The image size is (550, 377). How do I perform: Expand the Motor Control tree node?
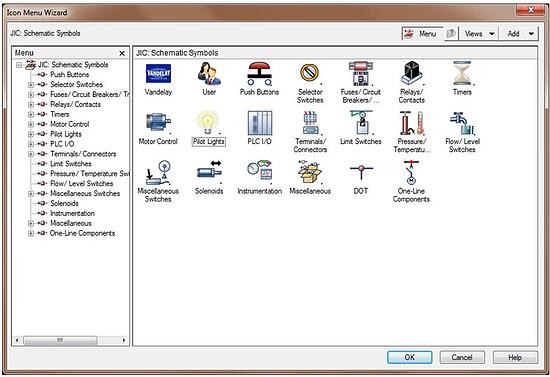tap(31, 124)
